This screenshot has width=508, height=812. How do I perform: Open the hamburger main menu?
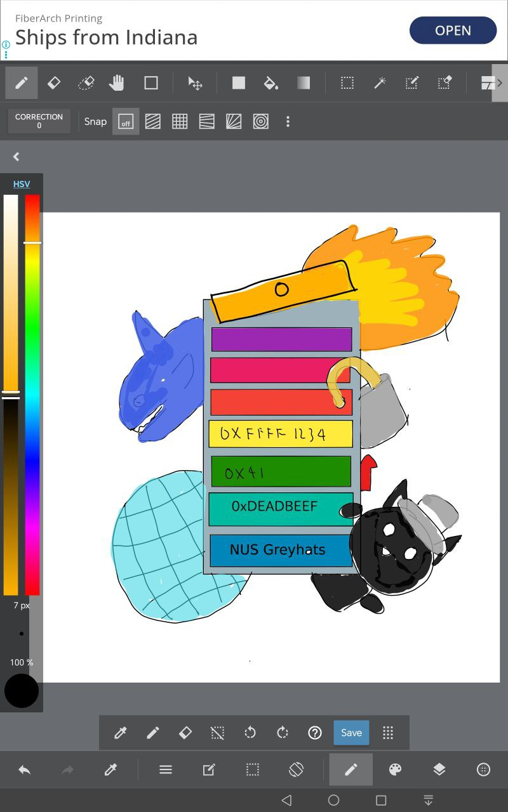(166, 769)
